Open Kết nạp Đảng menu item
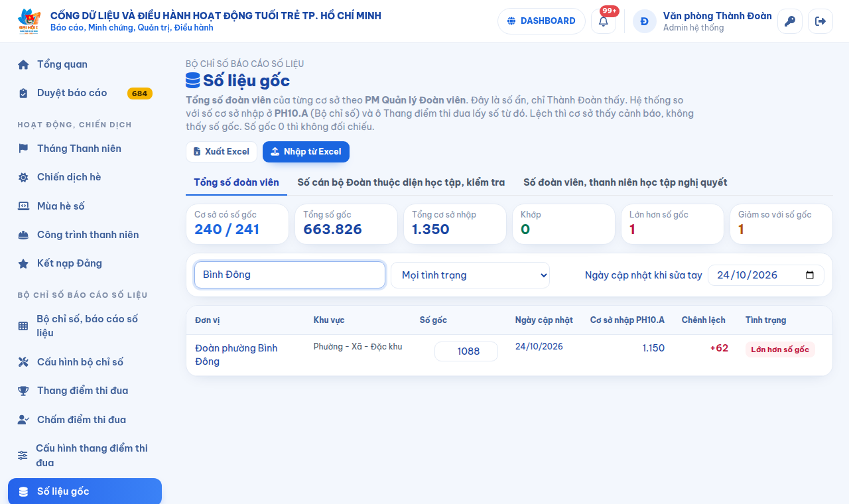 (x=85, y=263)
